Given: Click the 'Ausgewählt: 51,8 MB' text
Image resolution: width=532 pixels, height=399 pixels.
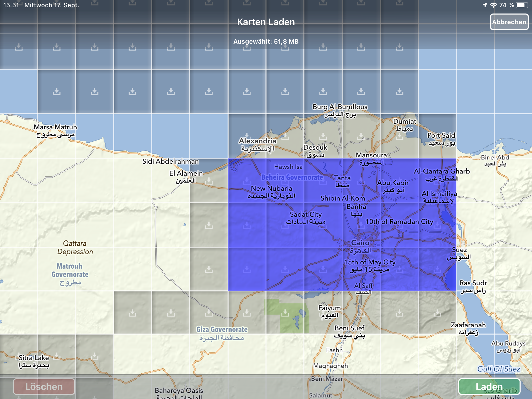Looking at the screenshot, I should pos(266,42).
